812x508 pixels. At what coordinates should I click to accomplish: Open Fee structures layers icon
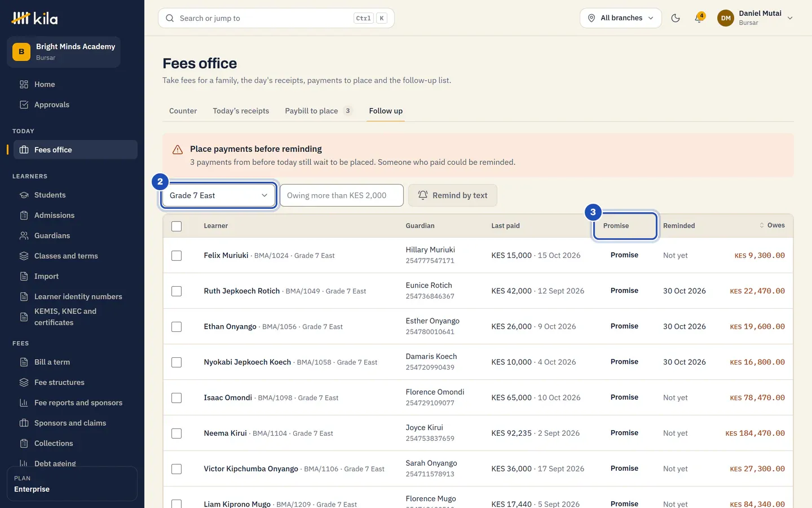click(x=24, y=382)
